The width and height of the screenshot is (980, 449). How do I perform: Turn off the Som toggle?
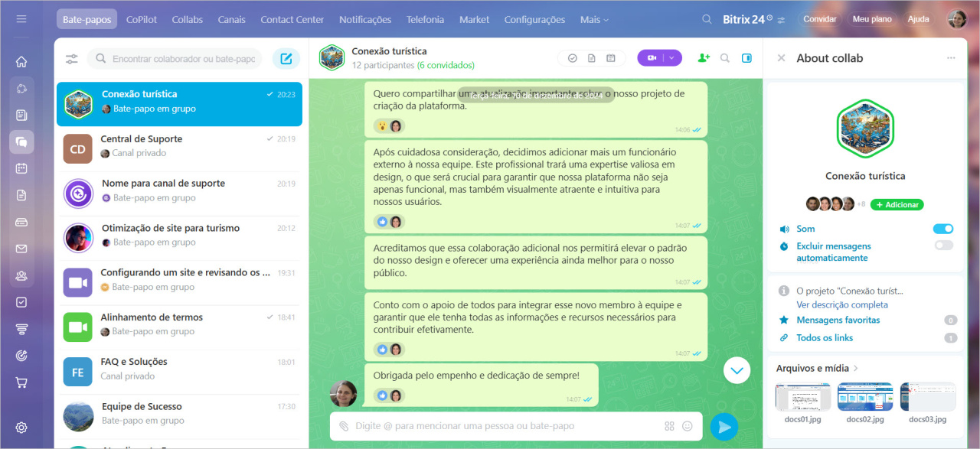[x=943, y=229]
